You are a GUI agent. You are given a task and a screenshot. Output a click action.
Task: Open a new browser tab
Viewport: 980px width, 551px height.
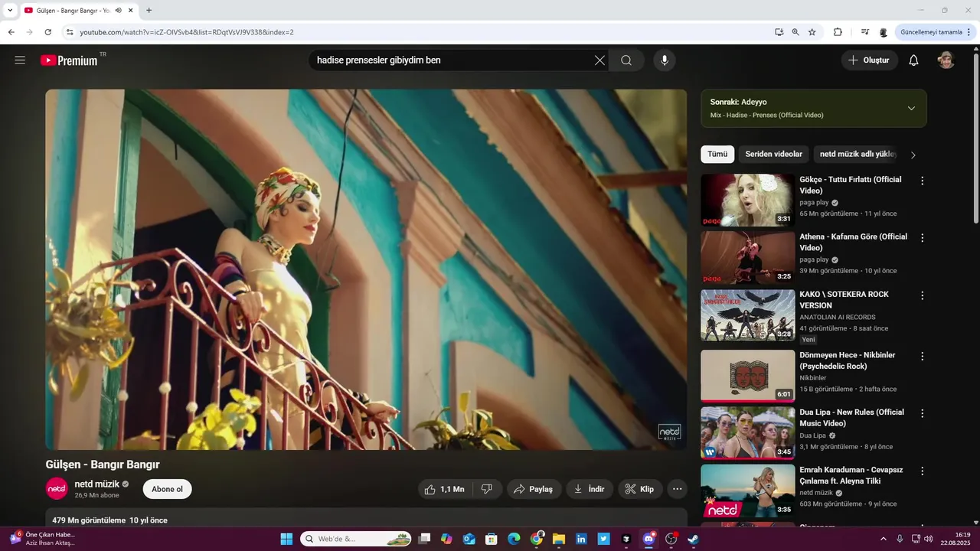click(x=149, y=11)
